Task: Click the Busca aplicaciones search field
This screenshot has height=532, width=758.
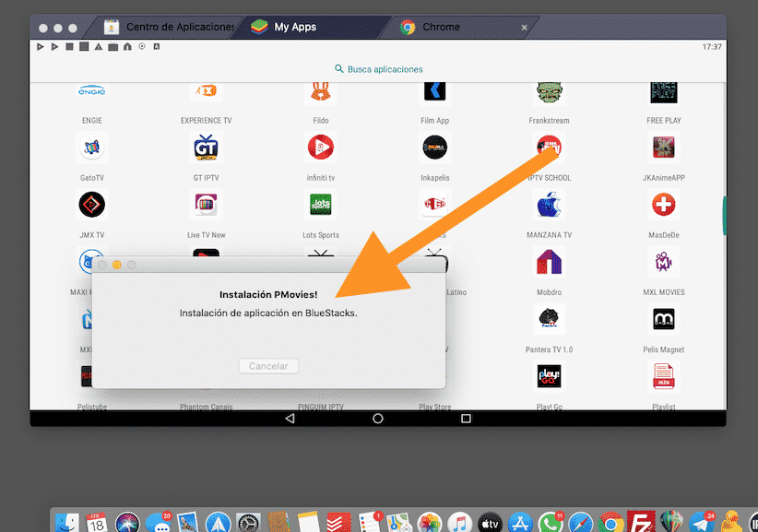Action: (x=378, y=68)
